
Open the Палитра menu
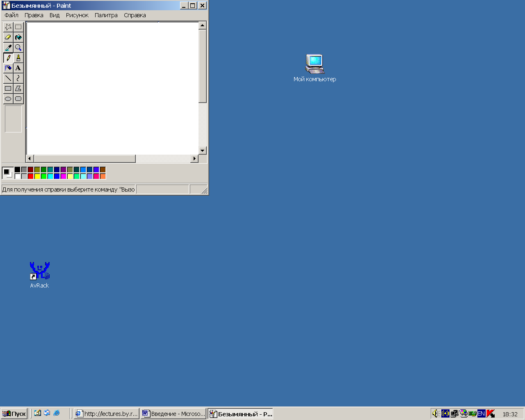click(106, 15)
